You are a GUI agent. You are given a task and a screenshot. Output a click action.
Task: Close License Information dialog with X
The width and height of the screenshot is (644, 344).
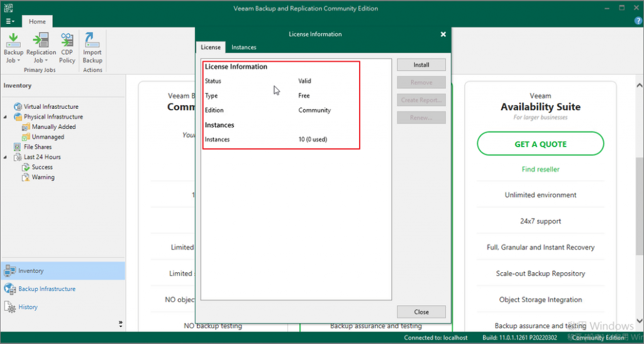443,35
